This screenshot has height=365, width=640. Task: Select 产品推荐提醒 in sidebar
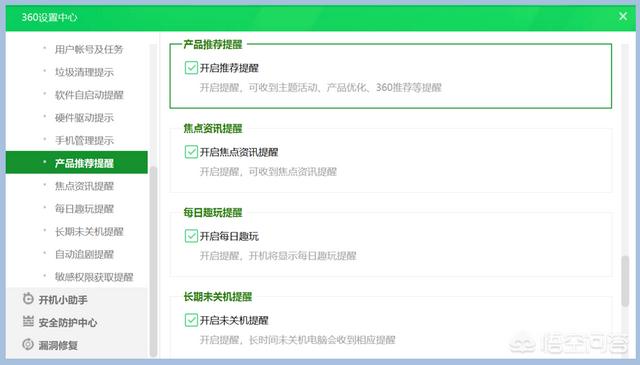tap(77, 163)
